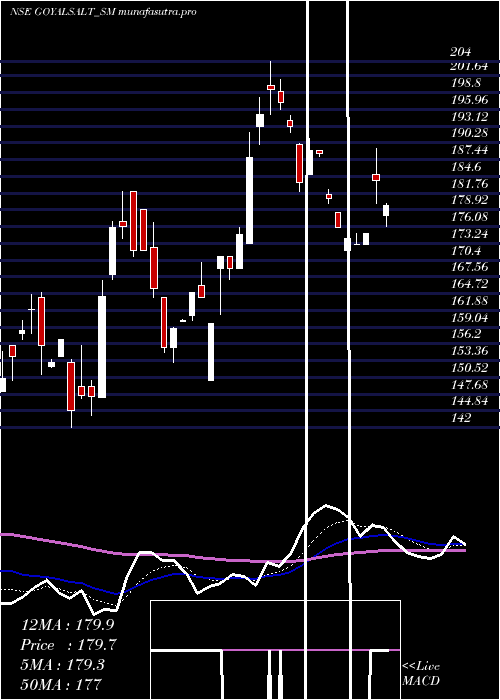Click the 190.28 price level label
The width and height of the screenshot is (500, 700).
[469, 133]
